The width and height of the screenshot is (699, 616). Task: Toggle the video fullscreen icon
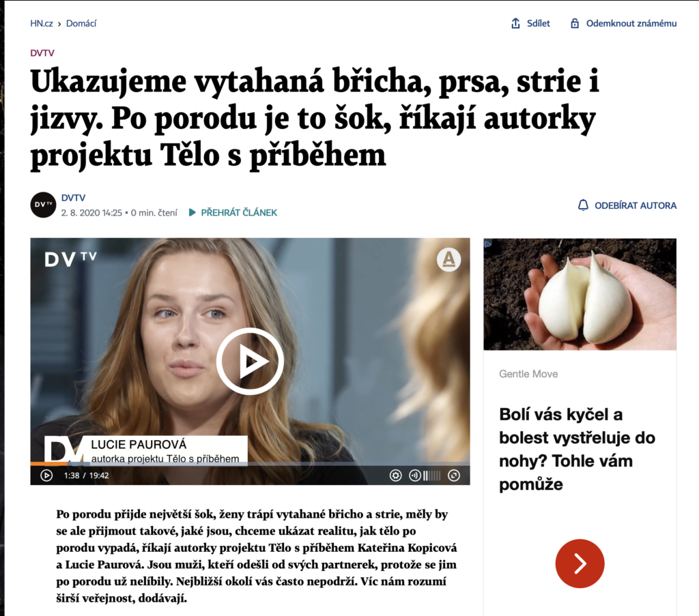(454, 475)
